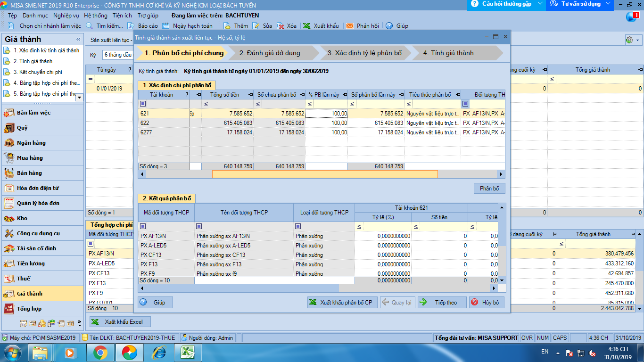
Task: Open Google Chrome from the taskbar
Action: click(x=100, y=352)
